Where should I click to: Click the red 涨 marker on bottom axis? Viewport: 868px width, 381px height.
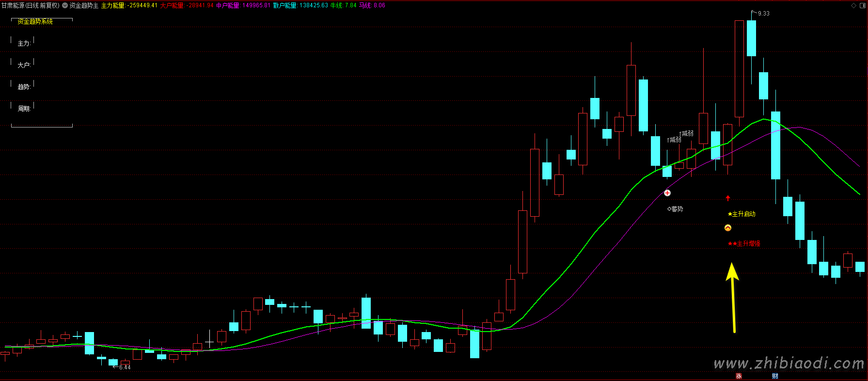[739, 376]
